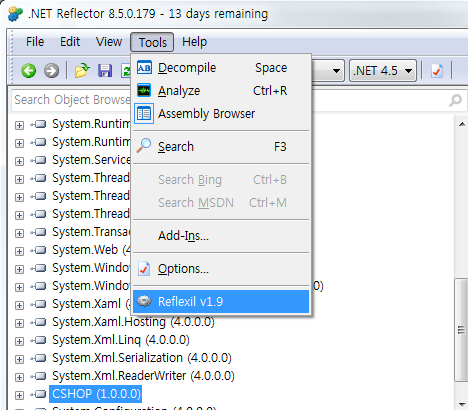468x410 pixels.
Task: Click the Search magnifying glass icon in the menu
Action: (x=144, y=146)
